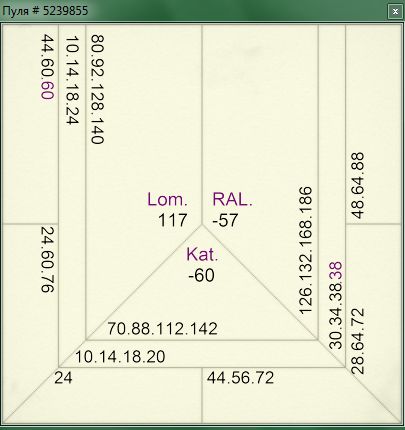The image size is (405, 430).
Task: Click the 30.34.38.38 vertical entry
Action: point(336,305)
